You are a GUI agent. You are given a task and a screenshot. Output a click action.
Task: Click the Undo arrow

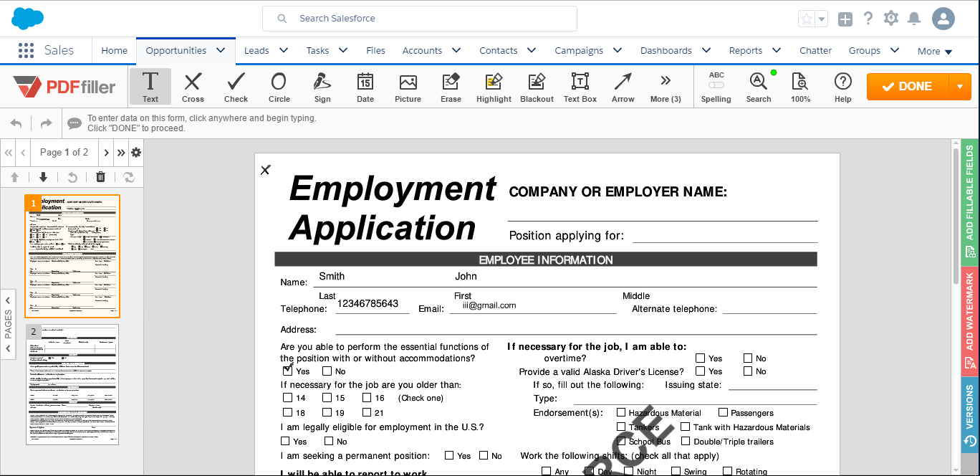tap(16, 123)
